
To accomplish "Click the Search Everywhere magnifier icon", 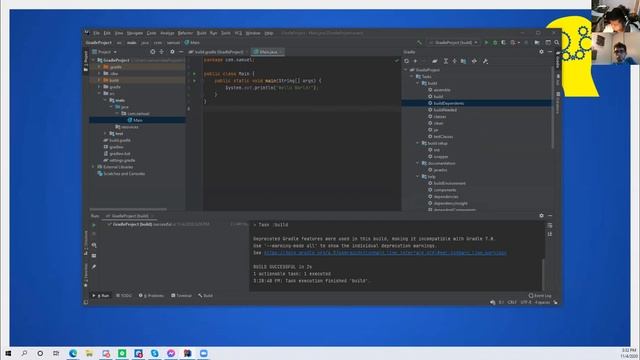I will 557,42.
